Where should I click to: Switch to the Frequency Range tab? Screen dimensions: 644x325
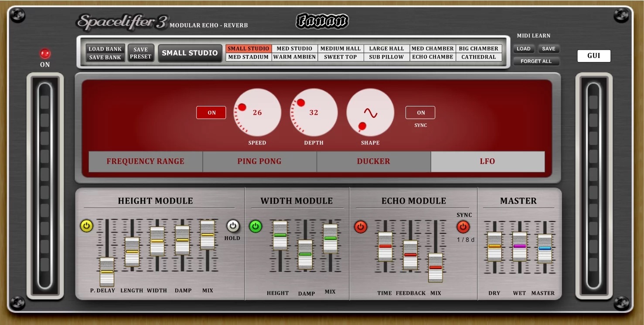click(145, 161)
